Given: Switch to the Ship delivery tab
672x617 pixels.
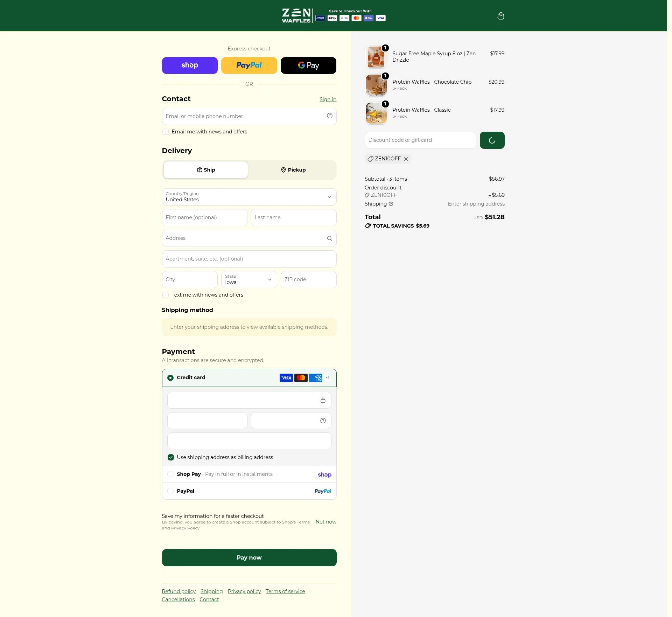Looking at the screenshot, I should (206, 170).
